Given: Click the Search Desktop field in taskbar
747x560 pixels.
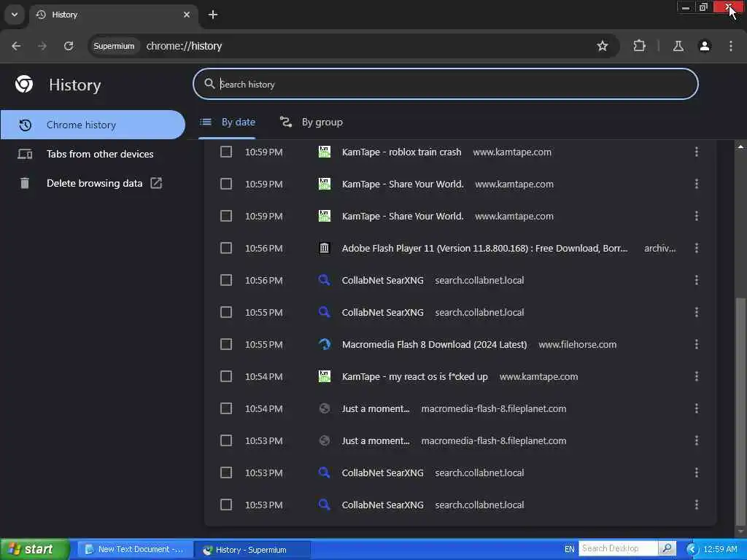Looking at the screenshot, I should 619,548.
